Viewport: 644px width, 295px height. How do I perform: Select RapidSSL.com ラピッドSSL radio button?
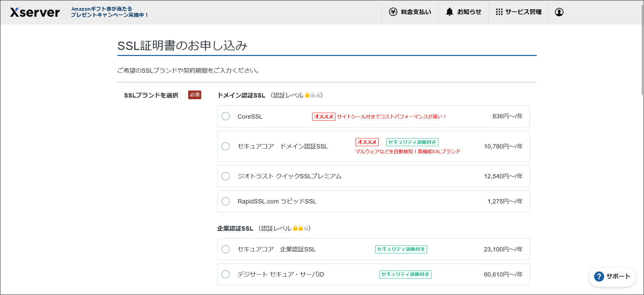(226, 201)
